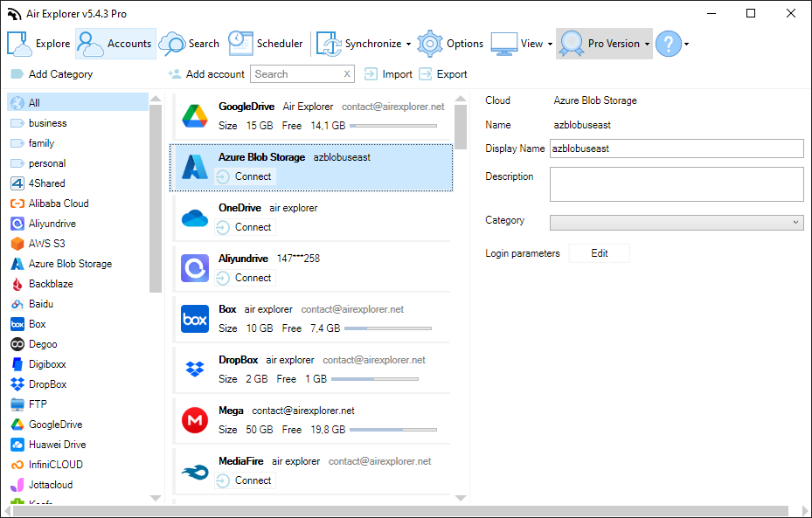Expand the Synchronize dropdown arrow
Image resolution: width=812 pixels, height=518 pixels.
click(408, 44)
